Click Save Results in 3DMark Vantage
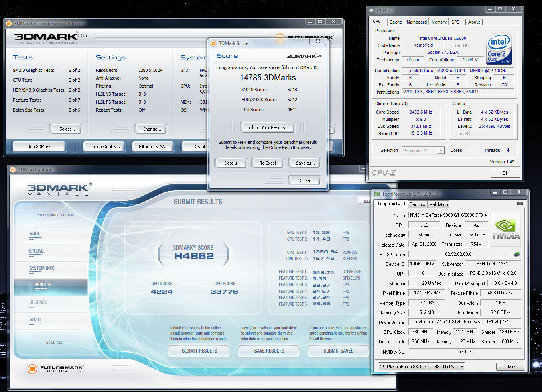The height and width of the screenshot is (392, 542). point(269,351)
